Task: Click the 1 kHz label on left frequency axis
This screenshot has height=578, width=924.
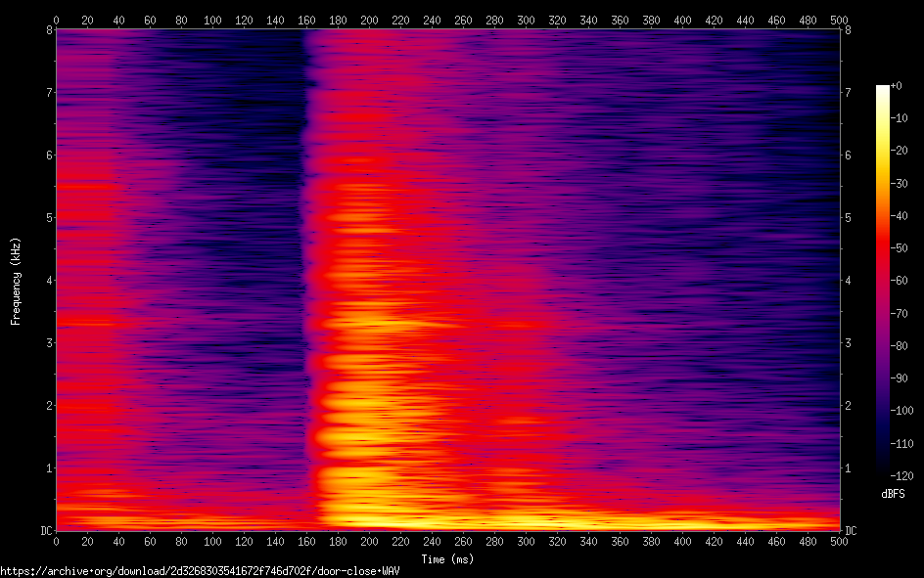Action: [x=48, y=468]
